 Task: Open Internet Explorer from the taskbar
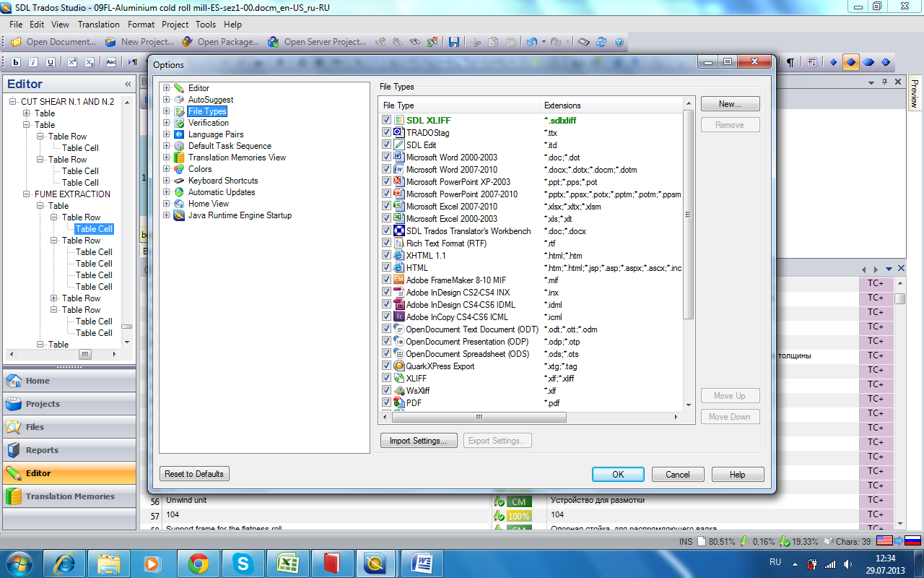tap(64, 563)
